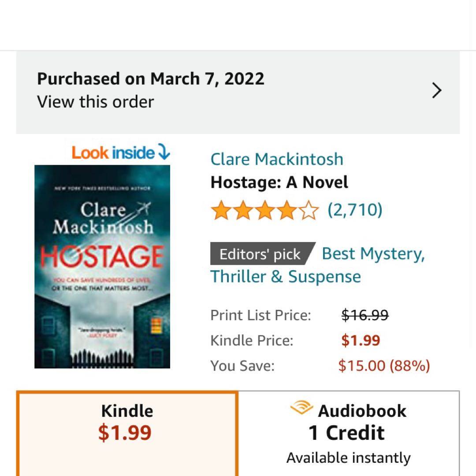Open the Hostage book cover thumbnail

tap(102, 266)
